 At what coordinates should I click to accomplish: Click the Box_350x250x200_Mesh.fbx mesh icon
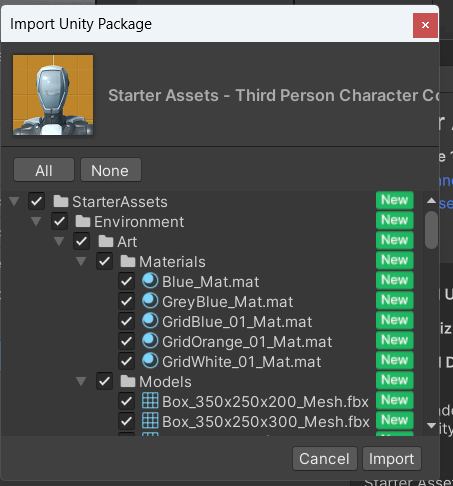pos(150,400)
